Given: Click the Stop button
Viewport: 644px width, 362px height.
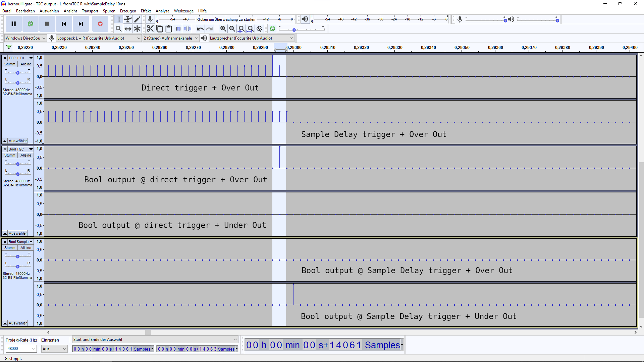Looking at the screenshot, I should pyautogui.click(x=47, y=24).
